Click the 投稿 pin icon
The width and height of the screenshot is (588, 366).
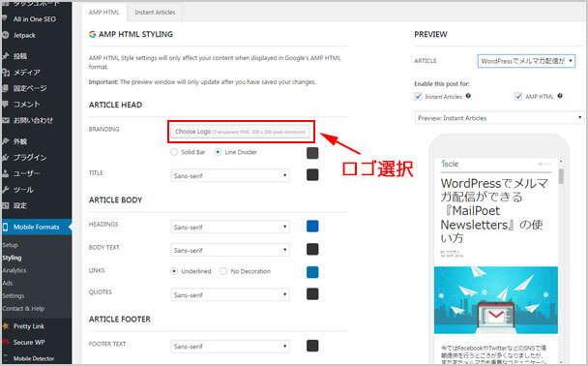click(x=5, y=56)
